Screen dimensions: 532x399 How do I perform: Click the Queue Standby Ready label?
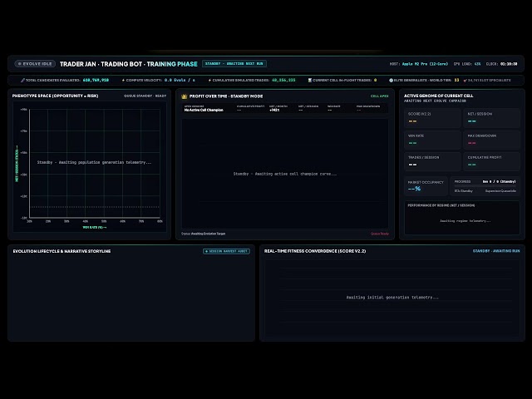(145, 96)
